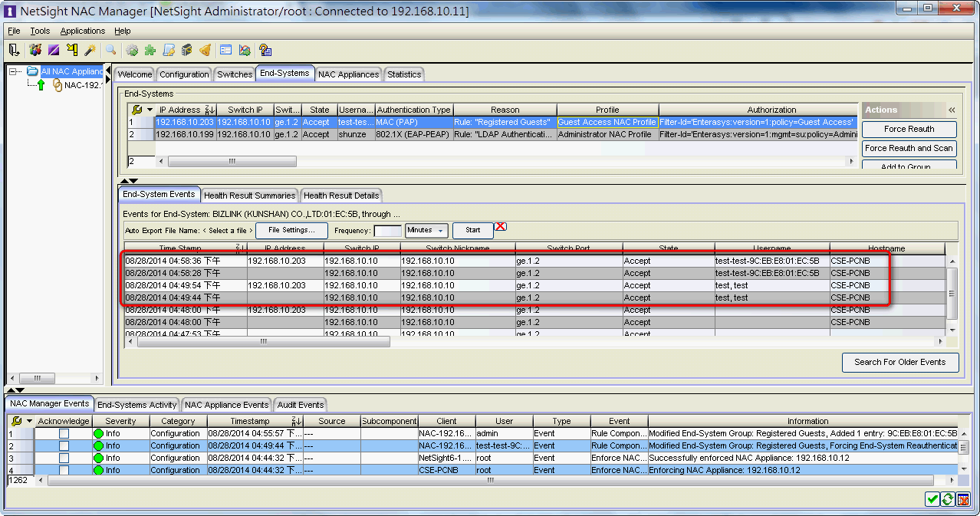Click the chart with green arrow icon
Image resolution: width=980 pixels, height=516 pixels.
(x=245, y=50)
